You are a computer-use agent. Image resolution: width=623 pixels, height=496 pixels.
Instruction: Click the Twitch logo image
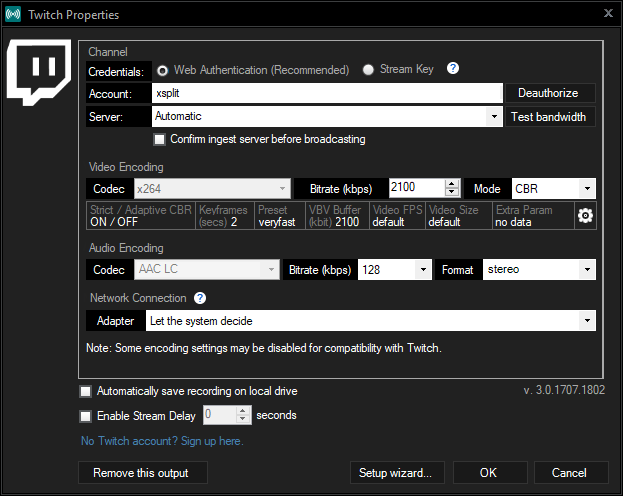(39, 72)
